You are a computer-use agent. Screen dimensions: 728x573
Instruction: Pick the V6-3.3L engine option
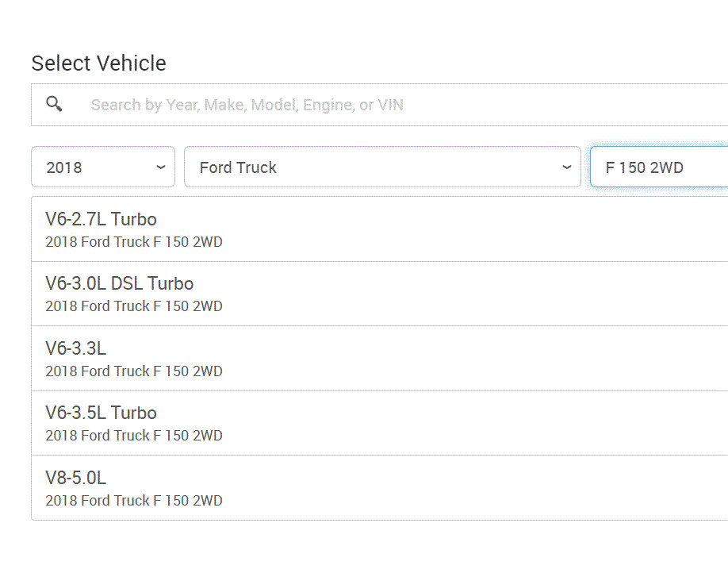coord(75,348)
